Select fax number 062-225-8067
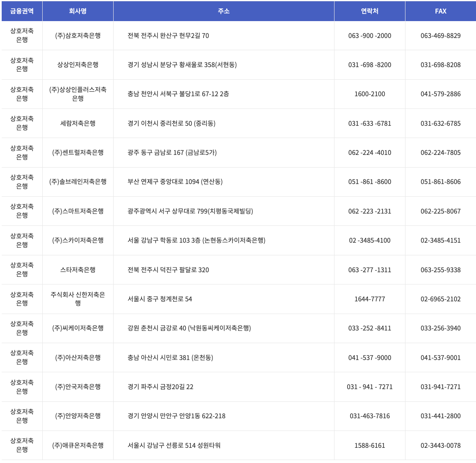Viewport: 476px width, 463px height. (441, 211)
